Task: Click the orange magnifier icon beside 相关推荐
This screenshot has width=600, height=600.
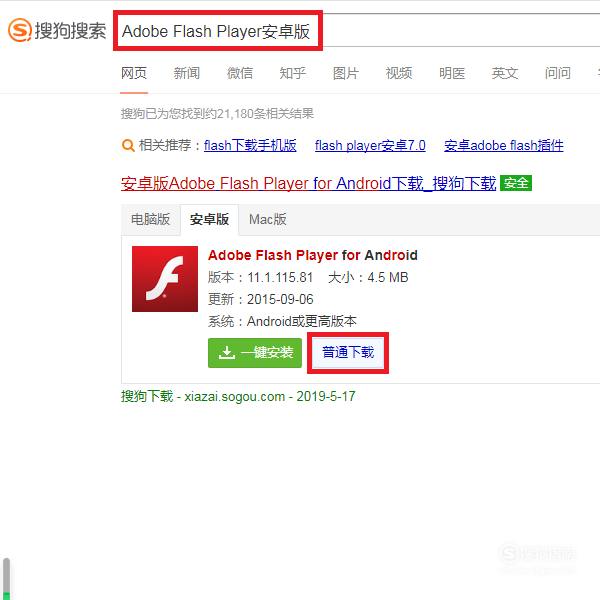Action: coord(128,146)
